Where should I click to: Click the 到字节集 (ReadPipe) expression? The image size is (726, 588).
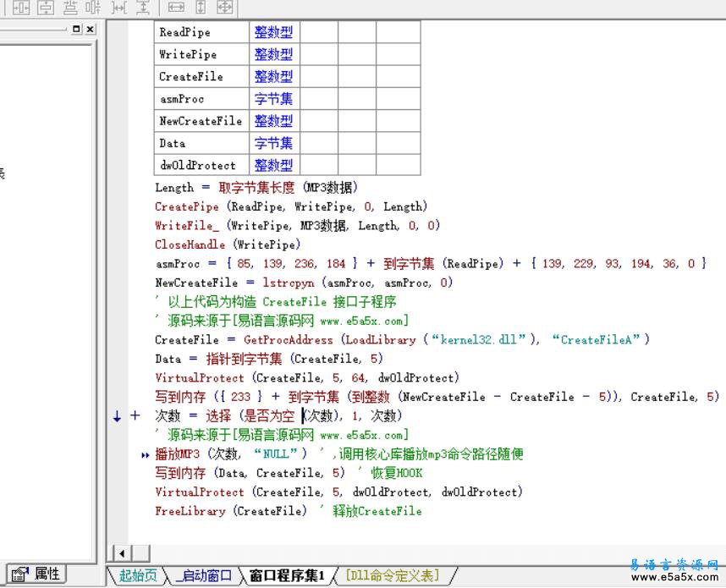click(443, 263)
